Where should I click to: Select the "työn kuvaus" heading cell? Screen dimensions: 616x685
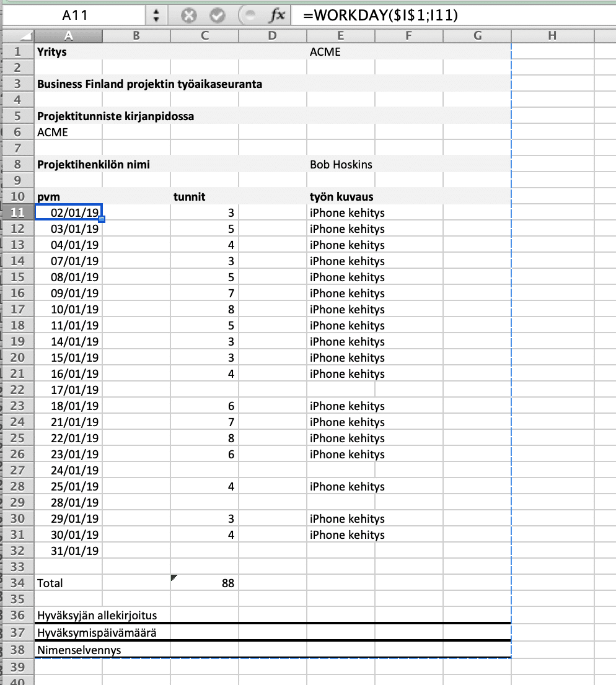point(341,196)
